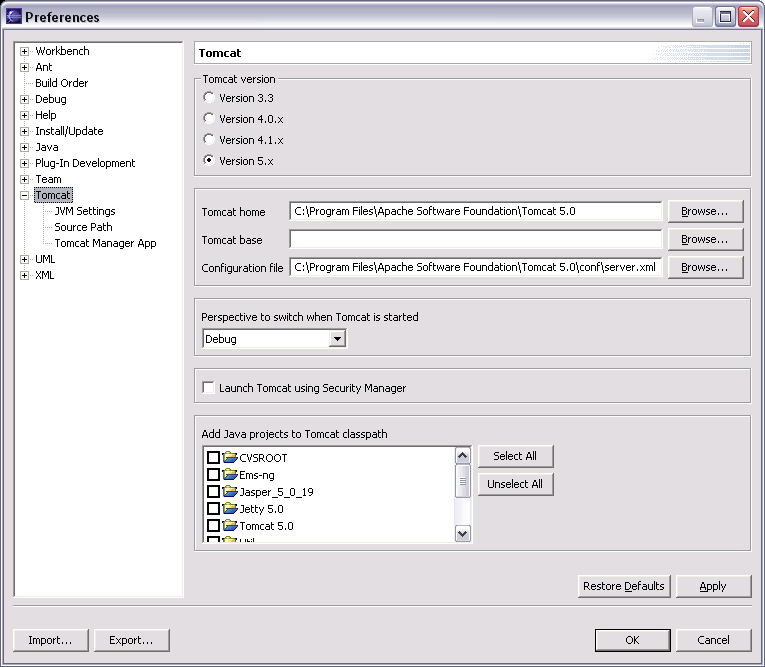Viewport: 765px width, 667px height.
Task: Expand the Debug tree node
Action: click(x=24, y=100)
